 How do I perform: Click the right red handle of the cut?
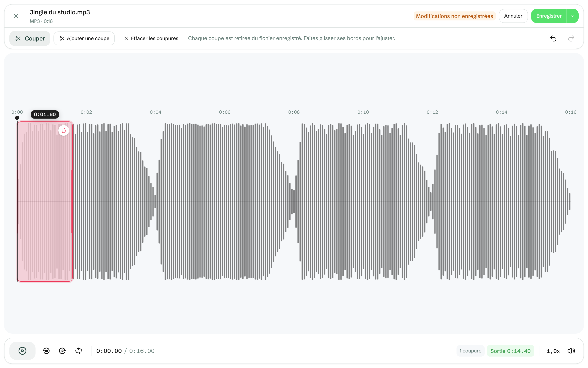point(72,202)
